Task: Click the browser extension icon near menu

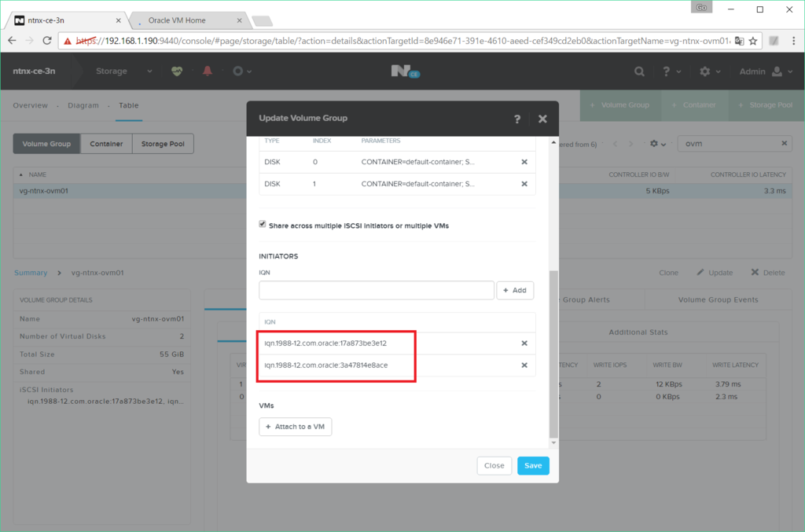Action: [774, 41]
